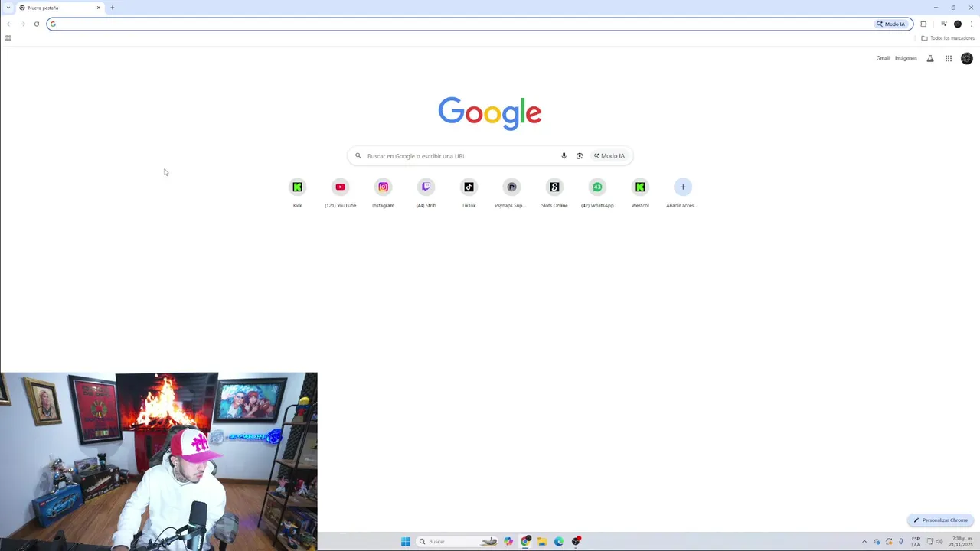This screenshot has height=551, width=980.
Task: Open Todos los marcadores folder
Action: 948,38
